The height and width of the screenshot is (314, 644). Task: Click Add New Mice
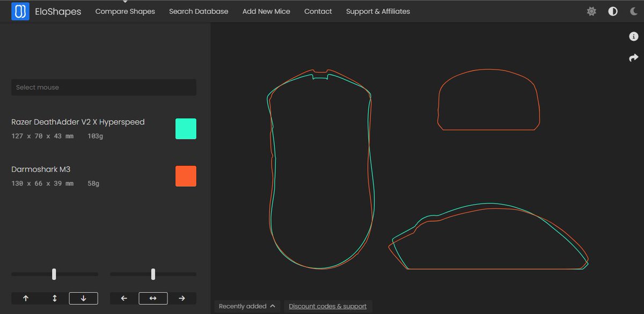click(x=266, y=11)
